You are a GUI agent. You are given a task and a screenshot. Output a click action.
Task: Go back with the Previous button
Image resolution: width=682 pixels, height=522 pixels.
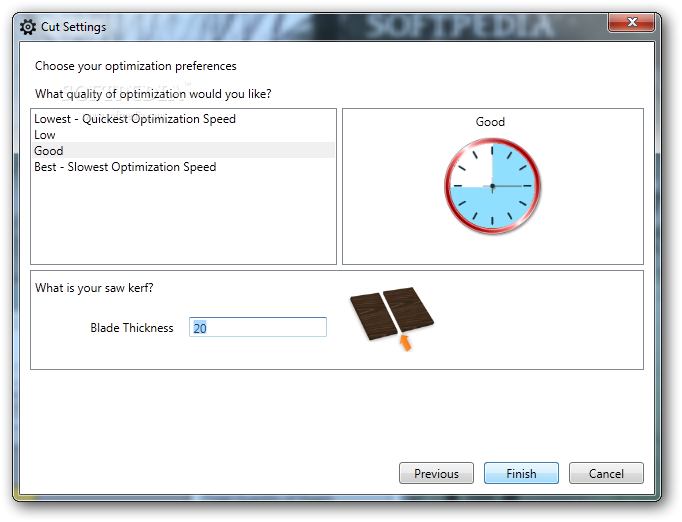tap(436, 473)
